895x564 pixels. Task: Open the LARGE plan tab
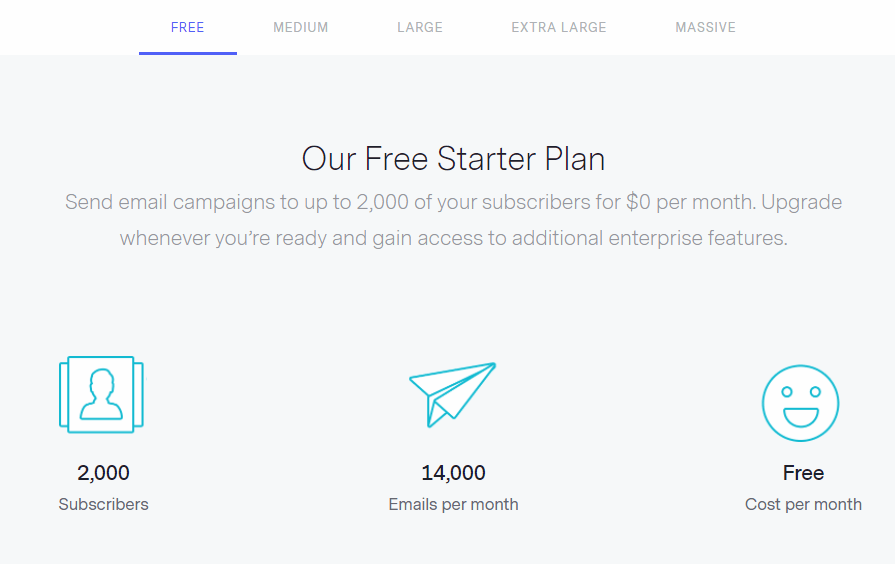point(420,27)
